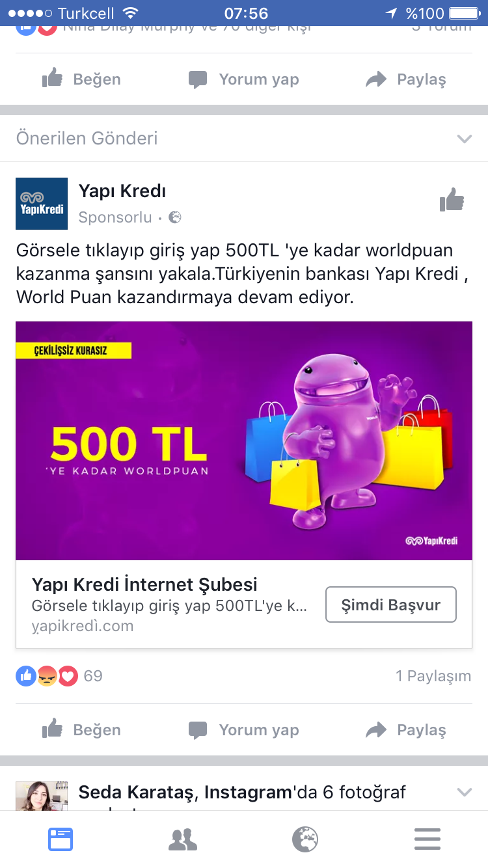Open the 1 Paylaşım share count
The image size is (488, 868).
(x=433, y=676)
